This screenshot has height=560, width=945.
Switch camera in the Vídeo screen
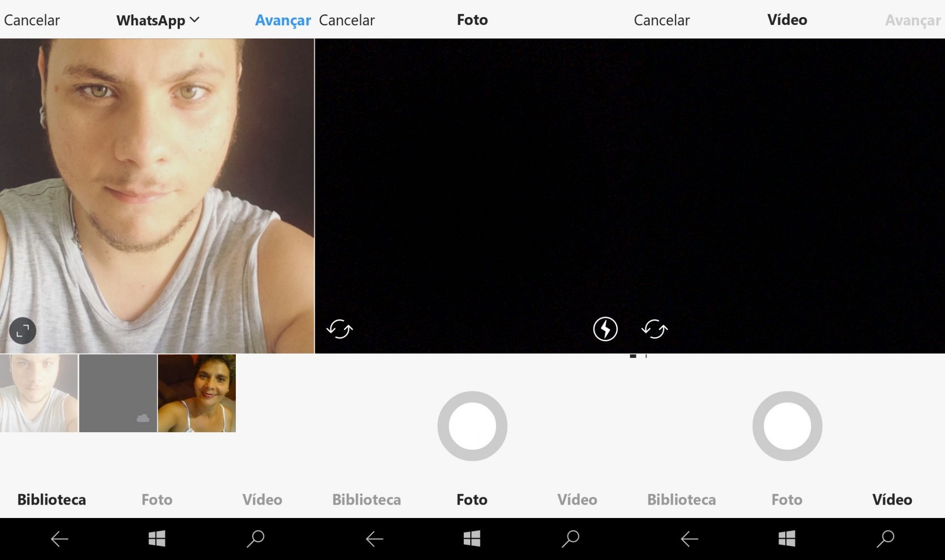click(655, 329)
